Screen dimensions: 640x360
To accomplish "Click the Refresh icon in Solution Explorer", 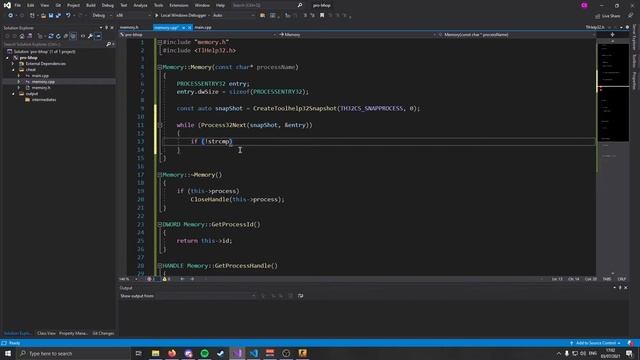I will pos(58,36).
